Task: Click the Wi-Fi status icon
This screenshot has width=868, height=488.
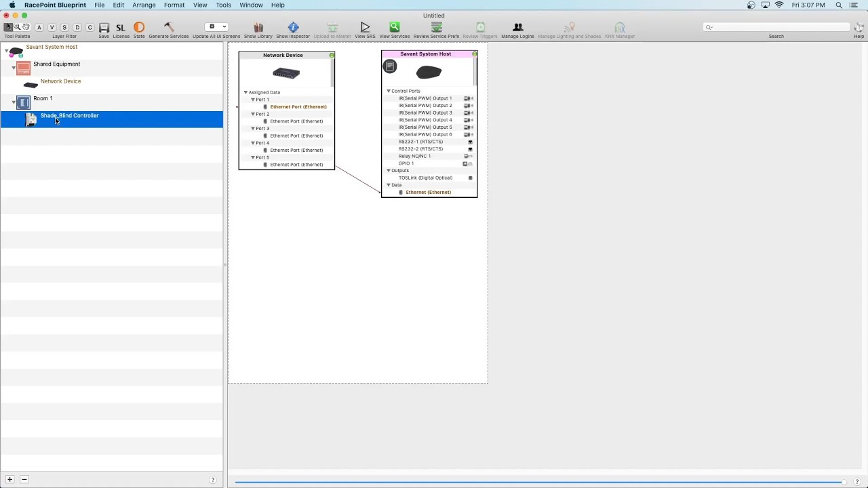Action: click(779, 5)
